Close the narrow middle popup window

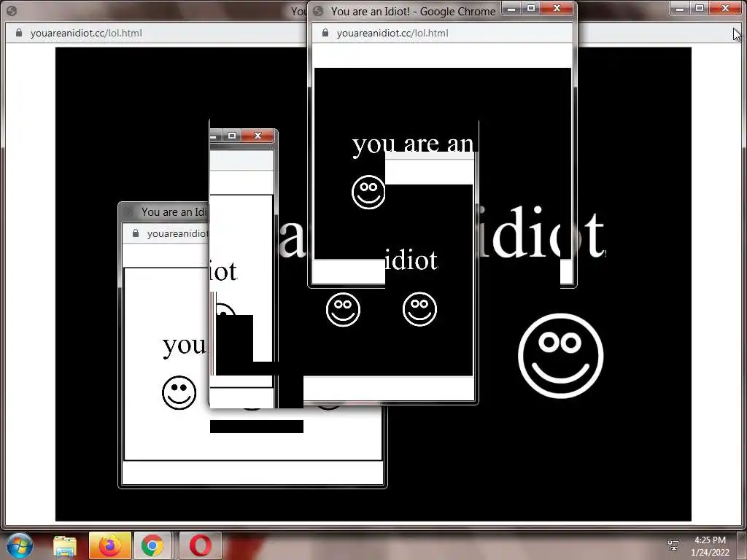pyautogui.click(x=258, y=136)
